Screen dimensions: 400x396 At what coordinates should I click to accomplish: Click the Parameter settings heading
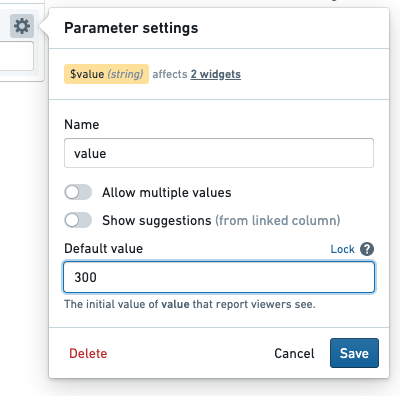[131, 28]
